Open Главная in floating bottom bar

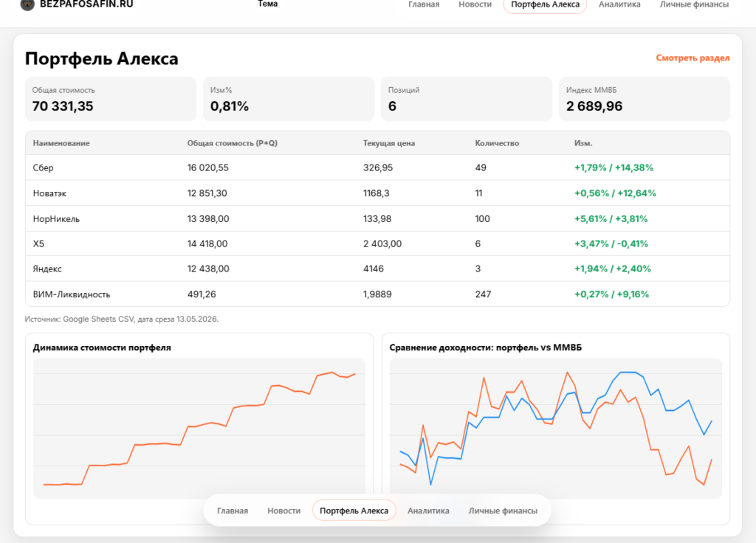tap(233, 511)
